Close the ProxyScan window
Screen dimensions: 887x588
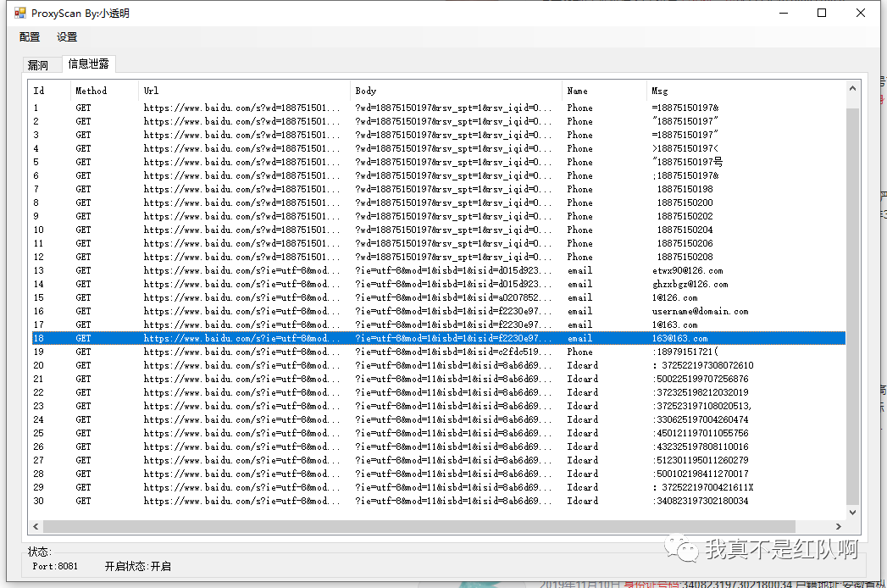pos(861,13)
